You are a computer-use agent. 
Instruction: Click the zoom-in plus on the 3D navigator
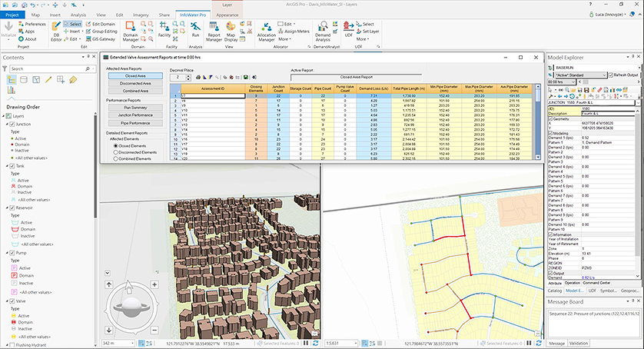click(154, 284)
